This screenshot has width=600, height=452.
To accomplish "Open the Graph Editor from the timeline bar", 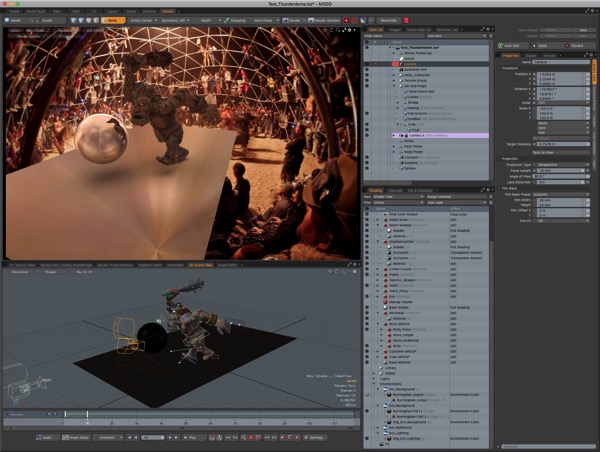I will click(75, 437).
